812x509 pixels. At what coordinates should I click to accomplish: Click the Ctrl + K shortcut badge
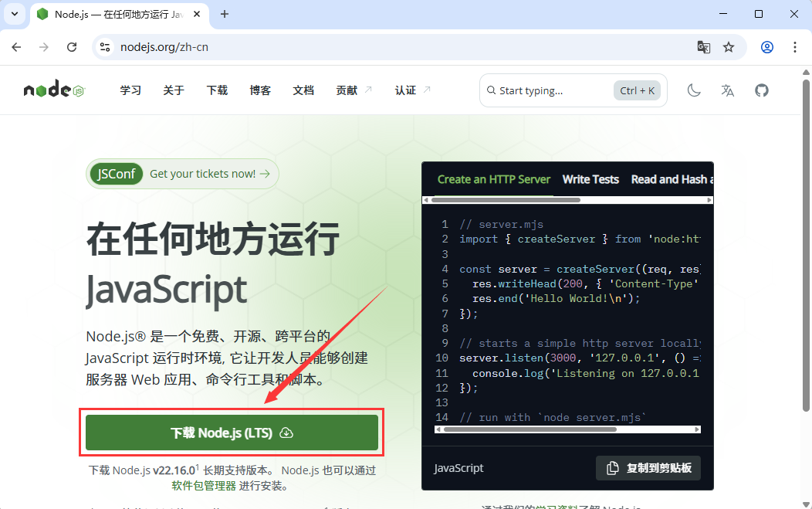[x=637, y=90]
